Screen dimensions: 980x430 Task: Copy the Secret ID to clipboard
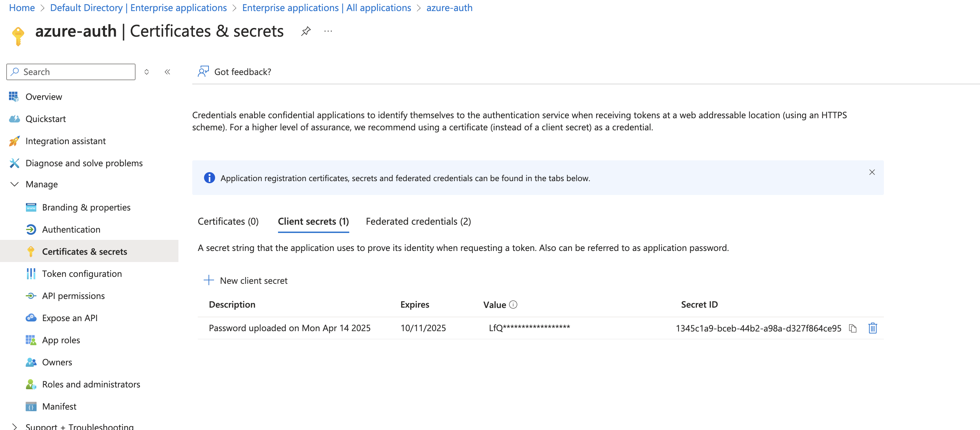[x=852, y=328]
